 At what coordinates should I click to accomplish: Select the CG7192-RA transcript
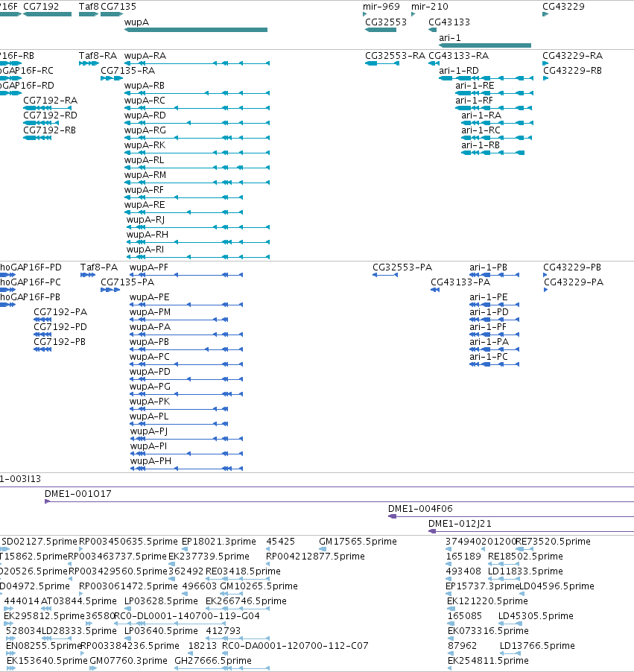coord(50,101)
